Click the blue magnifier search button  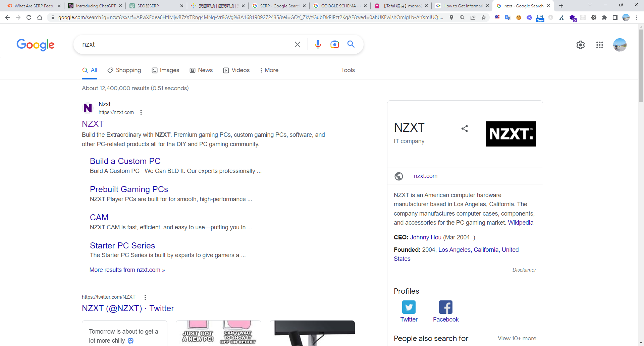click(x=351, y=44)
